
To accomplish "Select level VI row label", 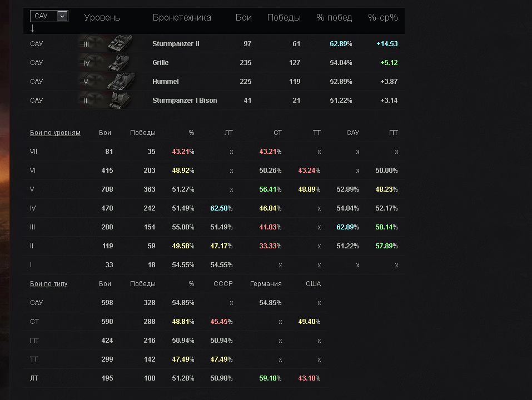I will (33, 171).
